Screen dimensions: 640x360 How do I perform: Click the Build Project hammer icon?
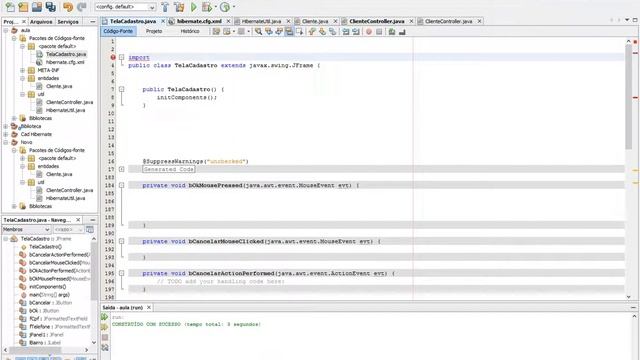pyautogui.click(x=165, y=7)
